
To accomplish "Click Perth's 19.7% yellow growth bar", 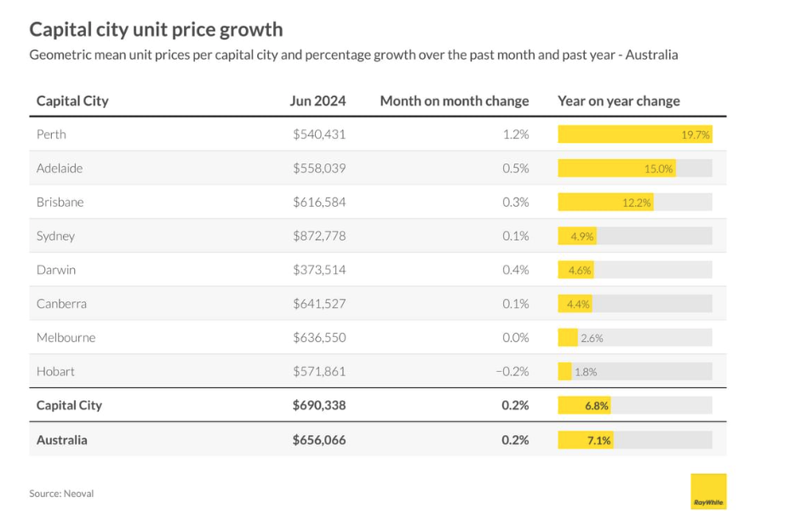I will coord(634,134).
